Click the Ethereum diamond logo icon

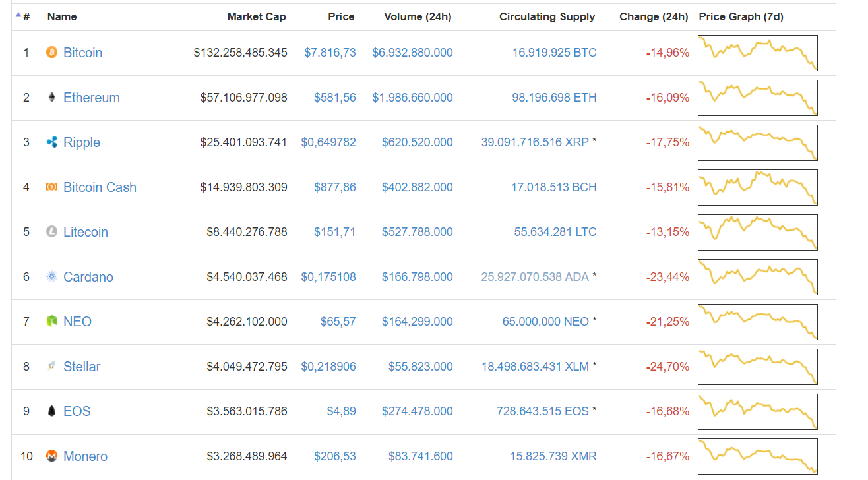(52, 98)
